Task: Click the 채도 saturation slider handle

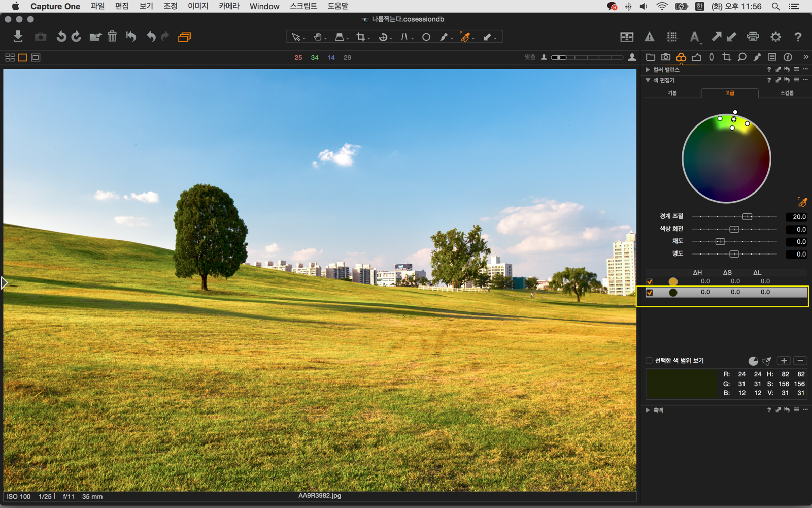Action: coord(720,241)
